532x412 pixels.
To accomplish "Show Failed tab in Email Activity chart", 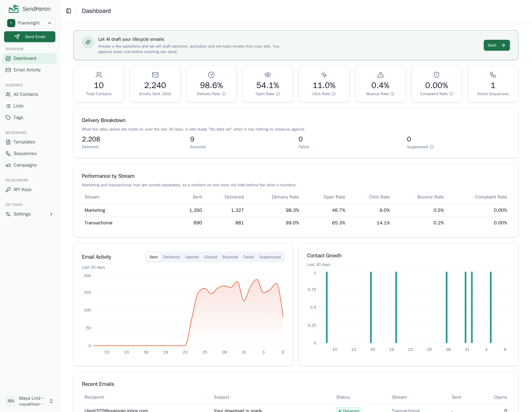I will click(x=249, y=257).
